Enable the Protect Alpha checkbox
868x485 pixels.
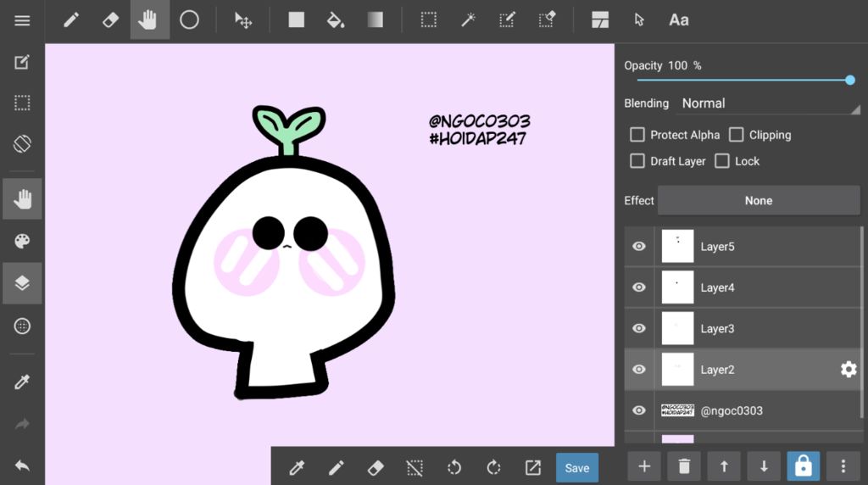[x=637, y=135]
